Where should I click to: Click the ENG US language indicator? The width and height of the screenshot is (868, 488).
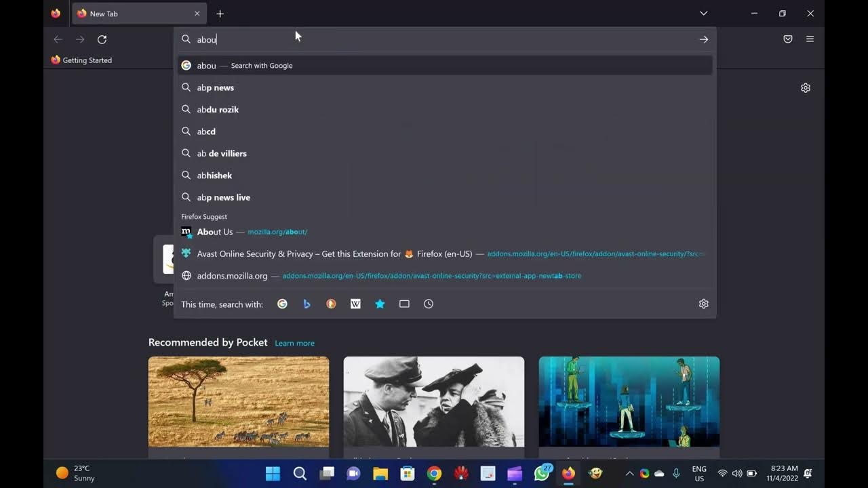click(x=699, y=474)
